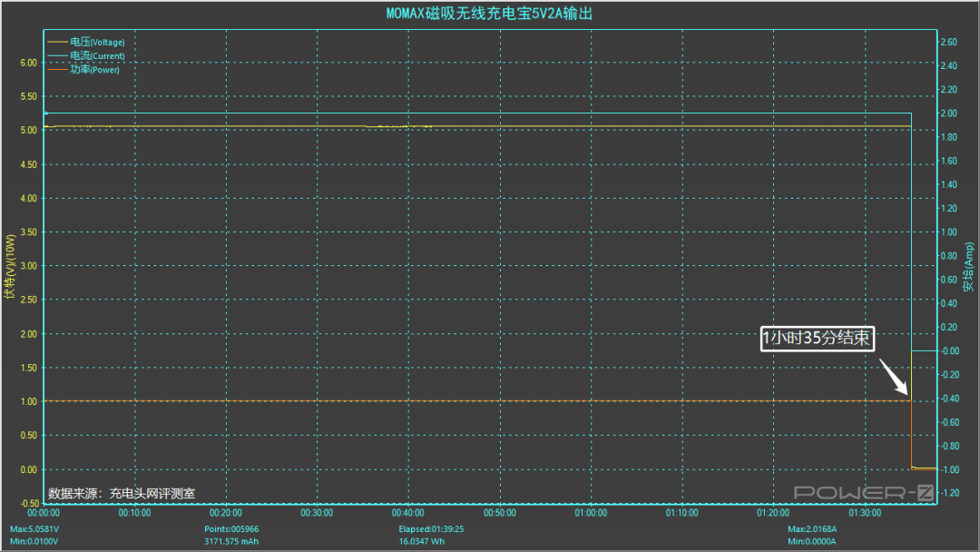Click the 4.00 voltage axis tick label
This screenshot has width=980, height=552.
pyautogui.click(x=29, y=198)
